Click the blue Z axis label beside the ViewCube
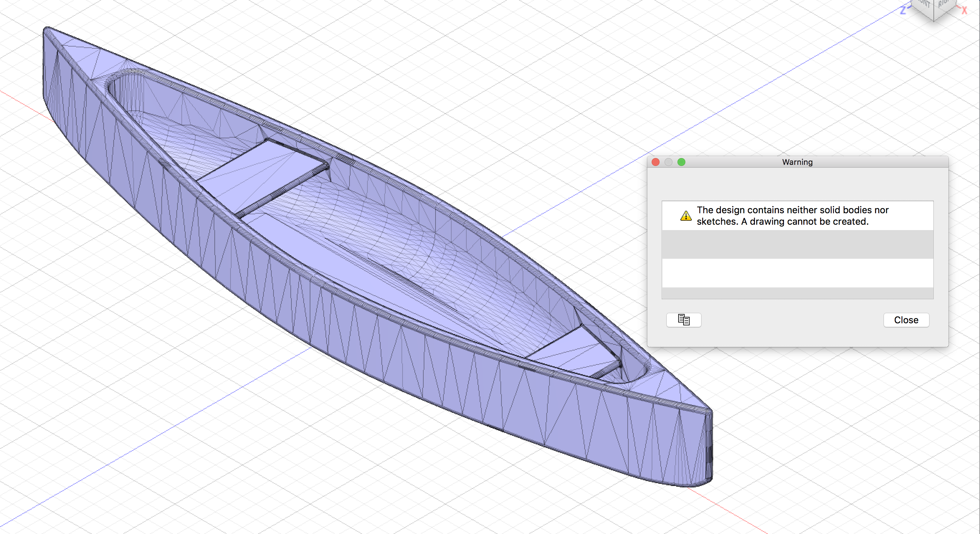Image resolution: width=980 pixels, height=534 pixels. [x=904, y=11]
